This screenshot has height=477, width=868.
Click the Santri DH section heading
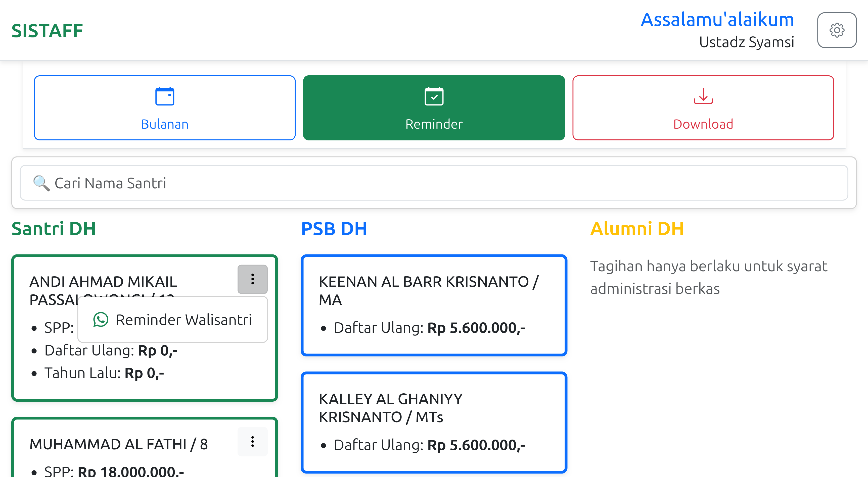coord(54,229)
